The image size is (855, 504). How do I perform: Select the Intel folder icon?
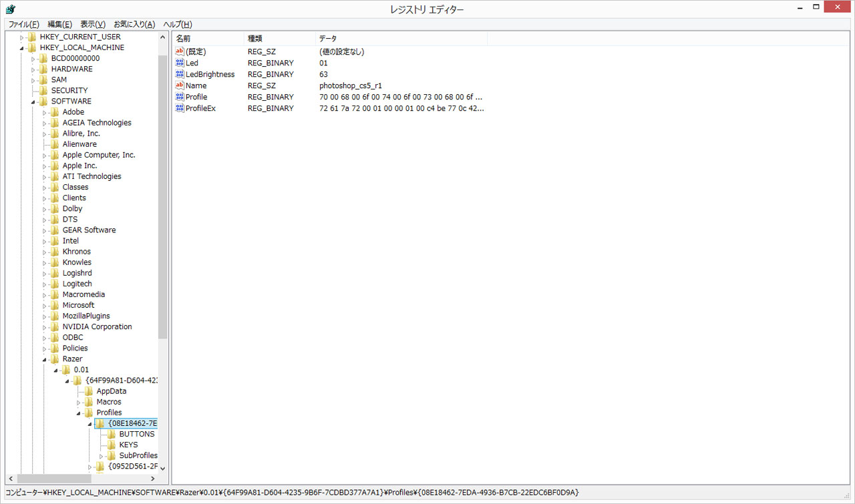[55, 240]
